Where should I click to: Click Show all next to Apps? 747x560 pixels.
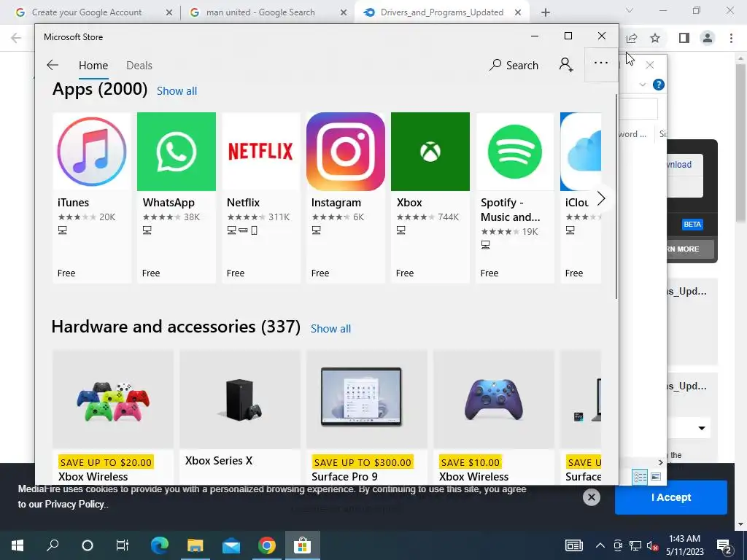point(177,91)
